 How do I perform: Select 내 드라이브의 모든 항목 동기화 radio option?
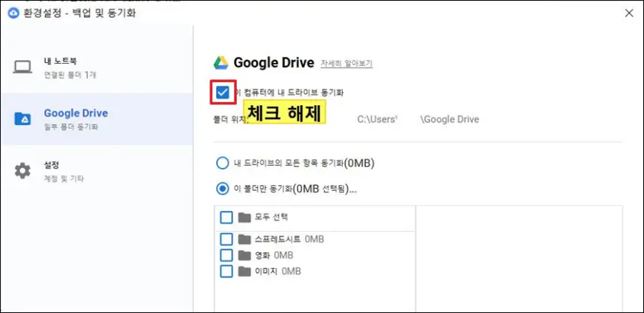pyautogui.click(x=222, y=163)
